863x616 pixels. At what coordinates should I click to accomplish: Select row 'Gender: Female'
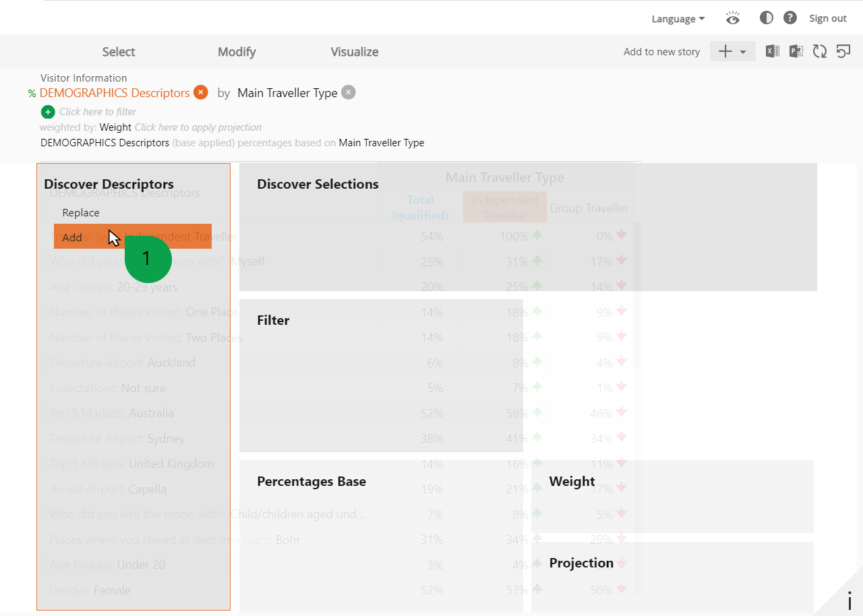coord(90,590)
